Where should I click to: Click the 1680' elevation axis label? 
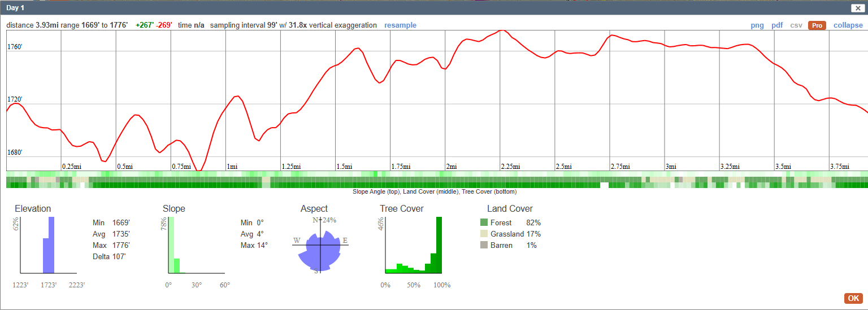[x=15, y=152]
